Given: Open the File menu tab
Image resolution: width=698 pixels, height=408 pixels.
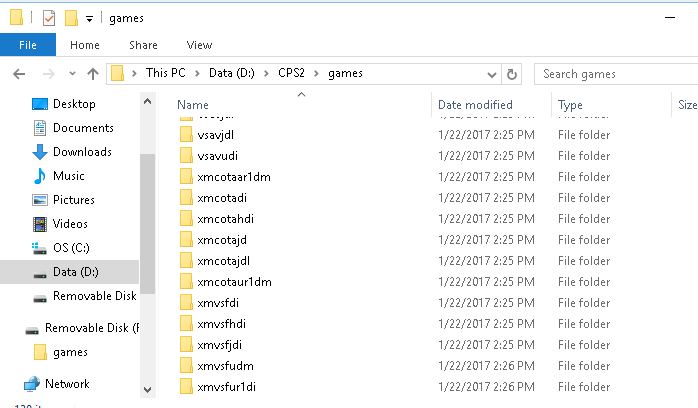Looking at the screenshot, I should [x=28, y=45].
